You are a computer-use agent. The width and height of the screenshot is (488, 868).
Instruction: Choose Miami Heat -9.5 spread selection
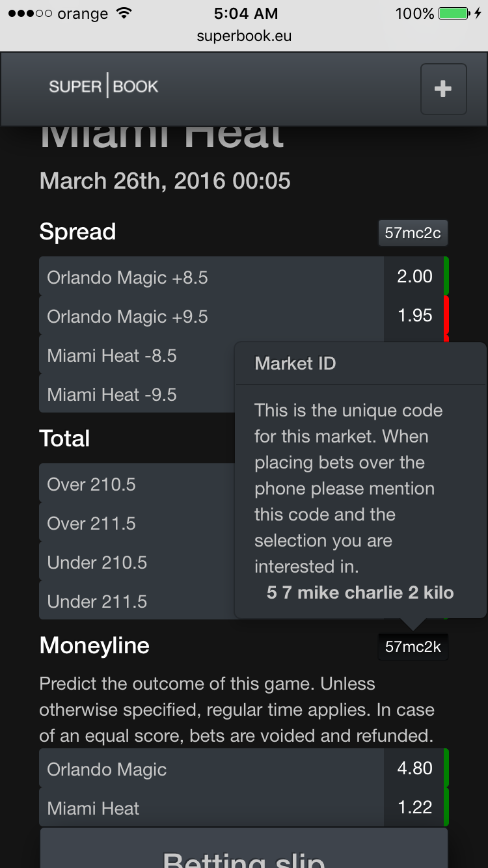click(x=112, y=394)
